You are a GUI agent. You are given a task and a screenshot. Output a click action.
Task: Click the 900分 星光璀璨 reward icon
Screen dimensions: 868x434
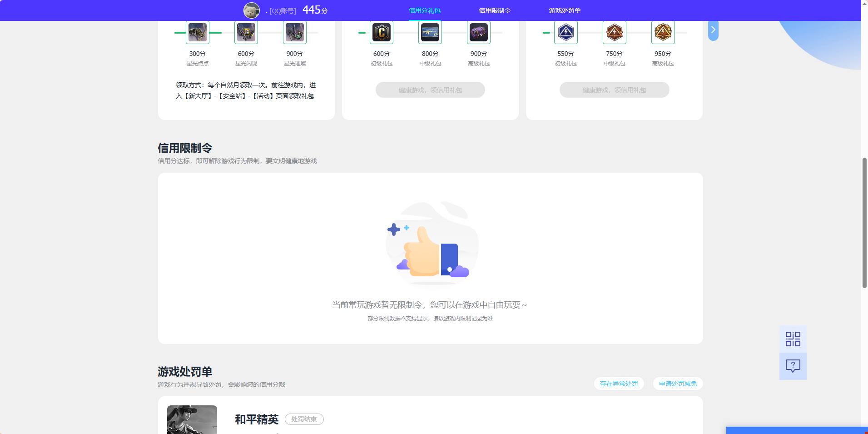coord(295,32)
